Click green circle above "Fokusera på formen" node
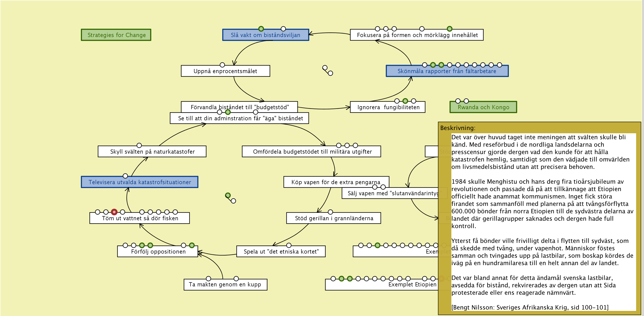Image resolution: width=644 pixels, height=316 pixels. click(449, 29)
